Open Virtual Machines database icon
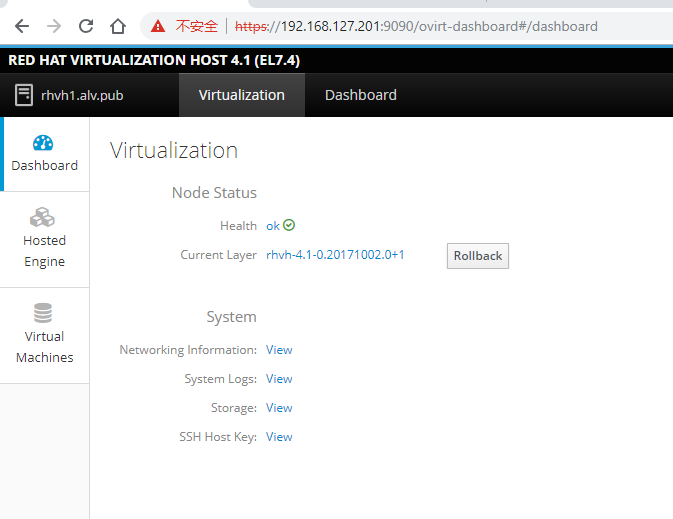Image resolution: width=673 pixels, height=519 pixels. click(x=43, y=313)
